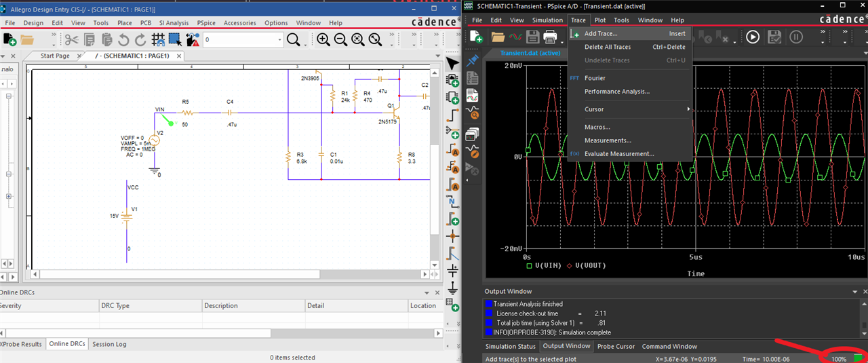Viewport: 868px width, 363px height.
Task: Click Run simulation play button in PSpice
Action: [x=753, y=37]
